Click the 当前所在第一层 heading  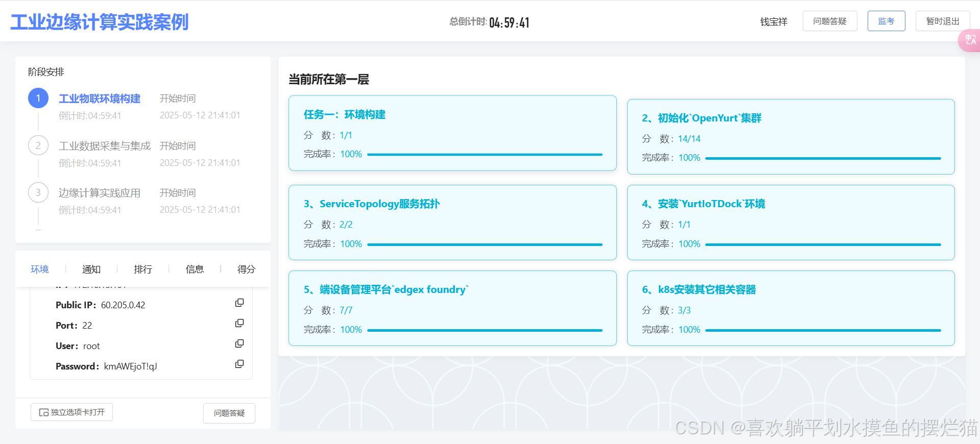tap(329, 79)
